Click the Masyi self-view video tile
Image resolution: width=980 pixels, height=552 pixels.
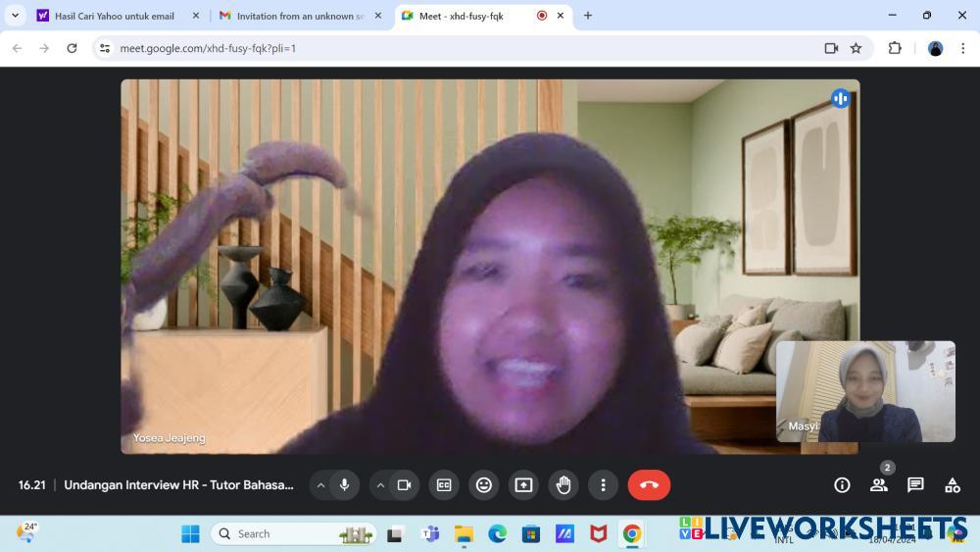point(865,391)
